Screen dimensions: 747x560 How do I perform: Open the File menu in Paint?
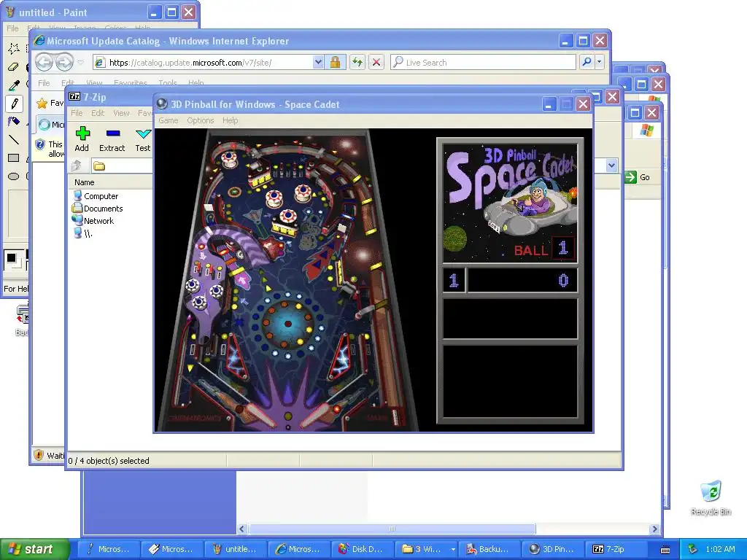point(12,28)
